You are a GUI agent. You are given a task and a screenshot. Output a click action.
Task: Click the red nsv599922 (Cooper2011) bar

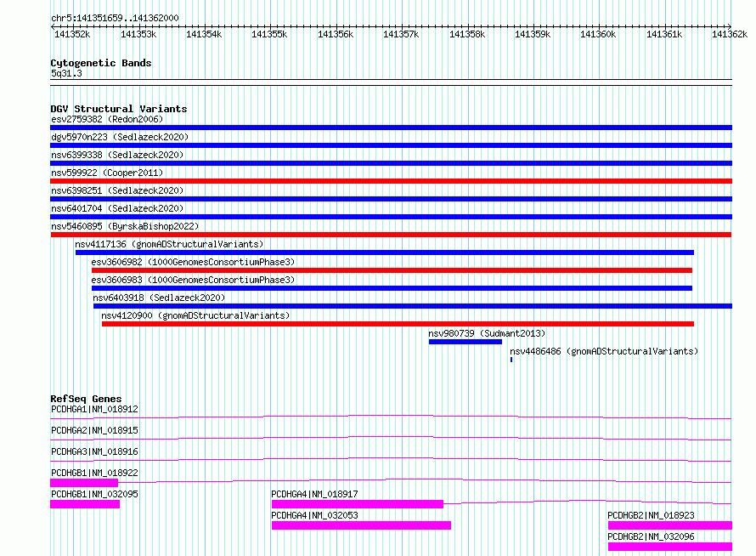pos(391,181)
